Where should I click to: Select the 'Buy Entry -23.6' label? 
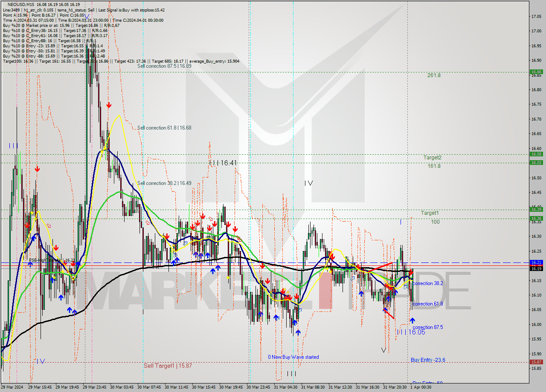point(428,360)
